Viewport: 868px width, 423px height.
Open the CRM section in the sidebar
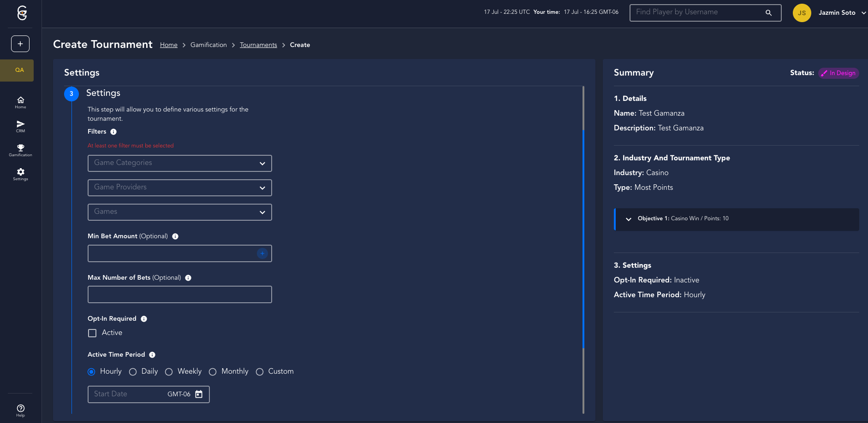click(20, 126)
